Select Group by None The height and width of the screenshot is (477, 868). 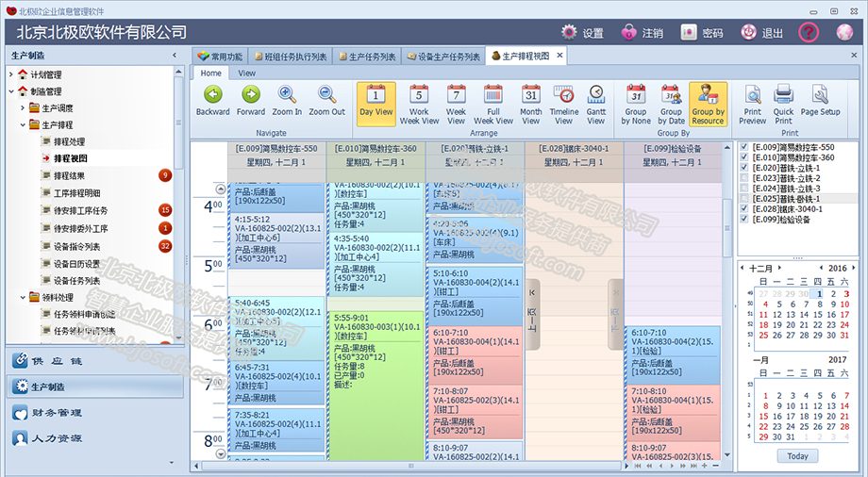(636, 104)
